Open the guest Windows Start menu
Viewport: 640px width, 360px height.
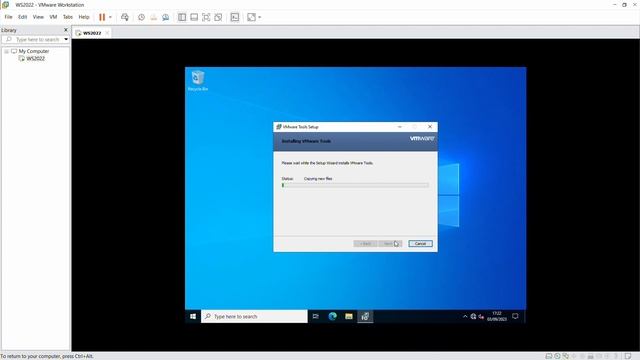193,316
